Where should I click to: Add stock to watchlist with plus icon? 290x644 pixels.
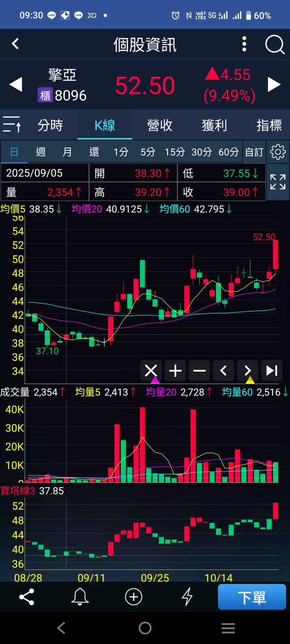(x=133, y=597)
